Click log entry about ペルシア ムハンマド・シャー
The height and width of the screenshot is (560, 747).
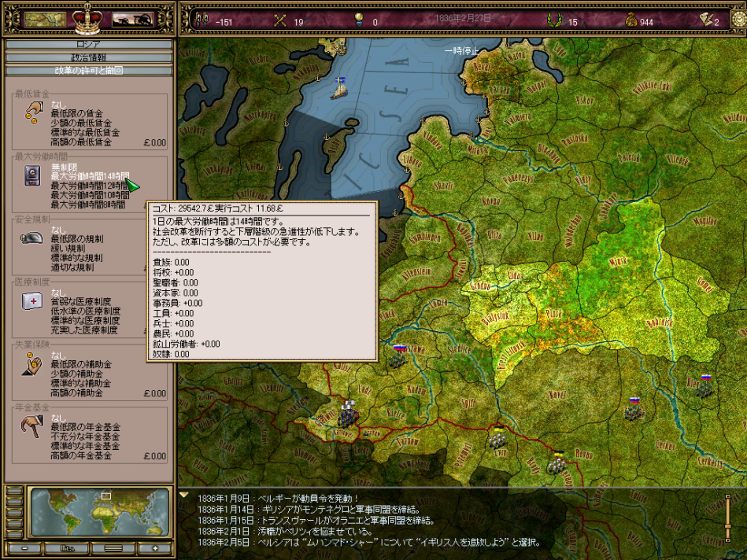(368, 542)
